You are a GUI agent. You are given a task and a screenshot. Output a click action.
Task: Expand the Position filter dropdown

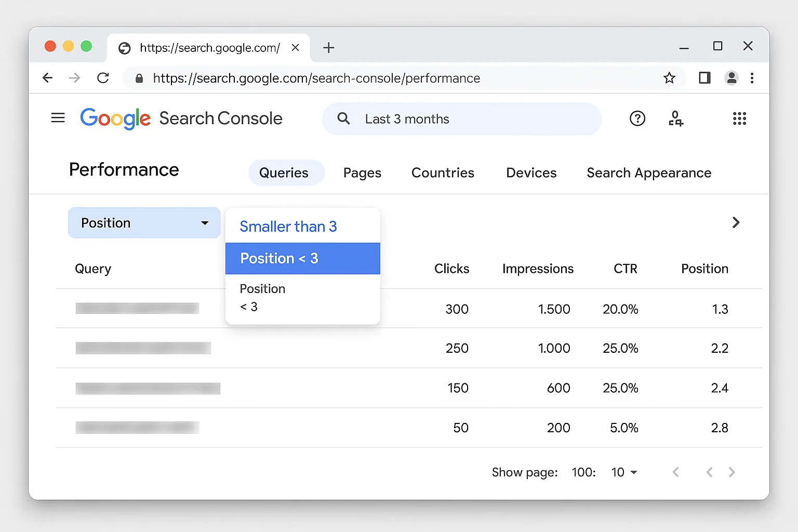(144, 223)
